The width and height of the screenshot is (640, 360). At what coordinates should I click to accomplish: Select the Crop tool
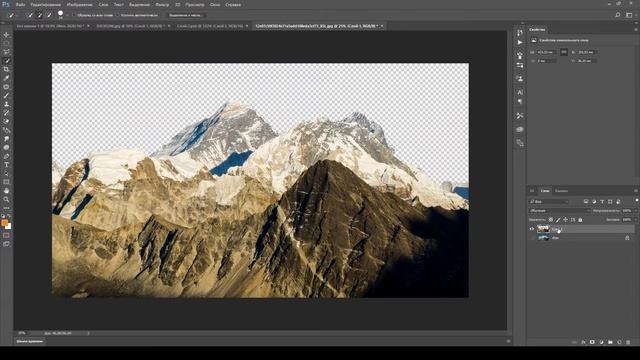[x=6, y=69]
